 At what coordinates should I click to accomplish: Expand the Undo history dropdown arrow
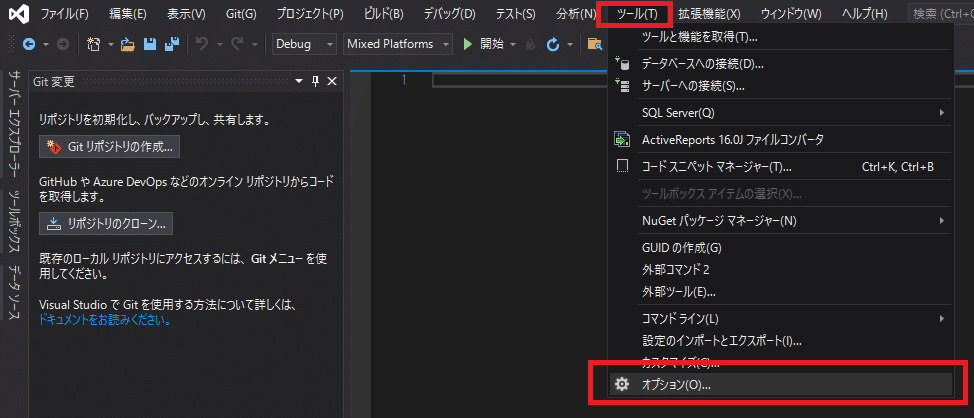click(x=218, y=44)
